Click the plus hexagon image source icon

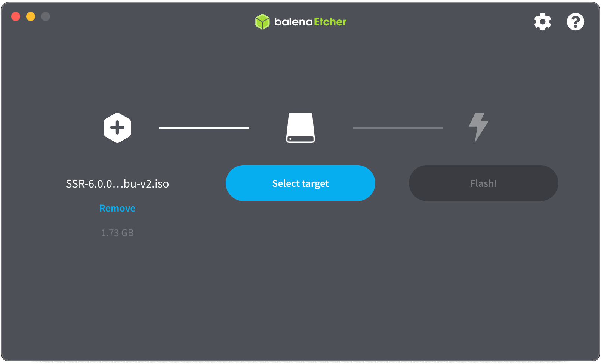coord(117,128)
